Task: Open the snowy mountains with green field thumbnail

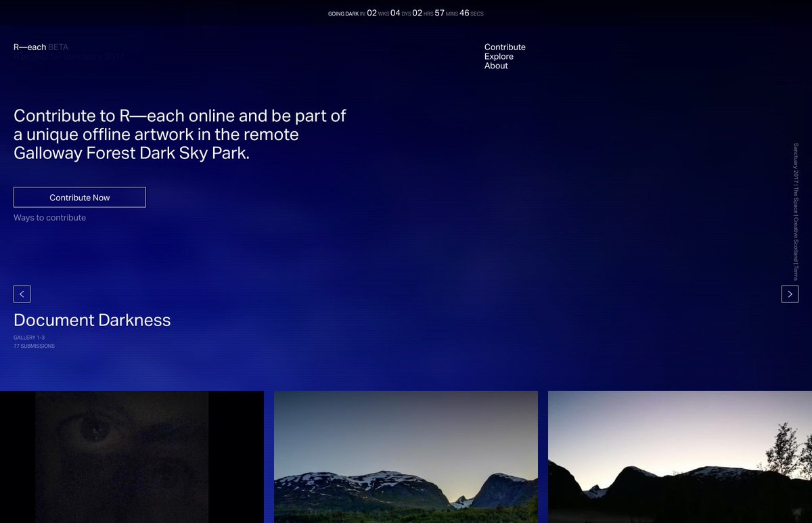Action: pyautogui.click(x=406, y=457)
